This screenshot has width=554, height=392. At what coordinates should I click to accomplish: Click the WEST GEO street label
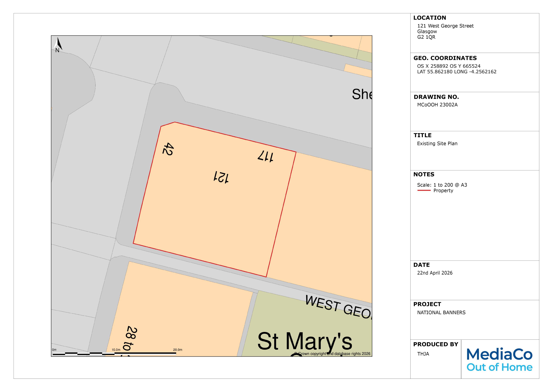tap(339, 307)
